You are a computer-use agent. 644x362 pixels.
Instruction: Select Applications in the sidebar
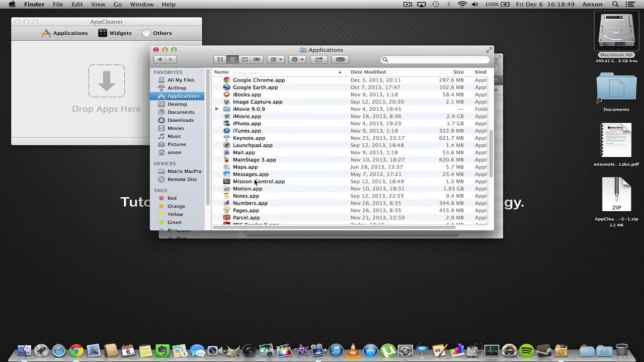(177, 96)
